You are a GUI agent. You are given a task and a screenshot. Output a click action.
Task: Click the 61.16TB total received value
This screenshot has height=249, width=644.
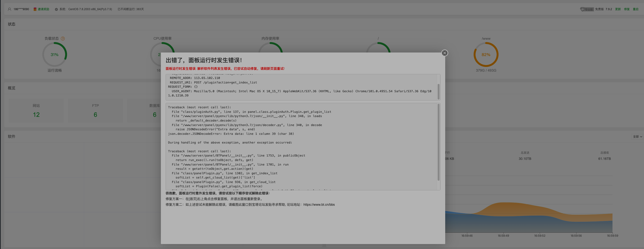coord(604,159)
